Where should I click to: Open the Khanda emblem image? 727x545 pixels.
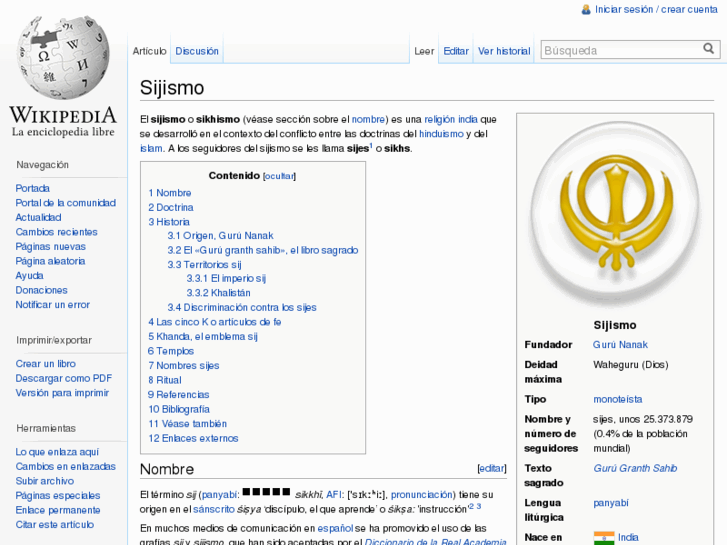click(615, 214)
